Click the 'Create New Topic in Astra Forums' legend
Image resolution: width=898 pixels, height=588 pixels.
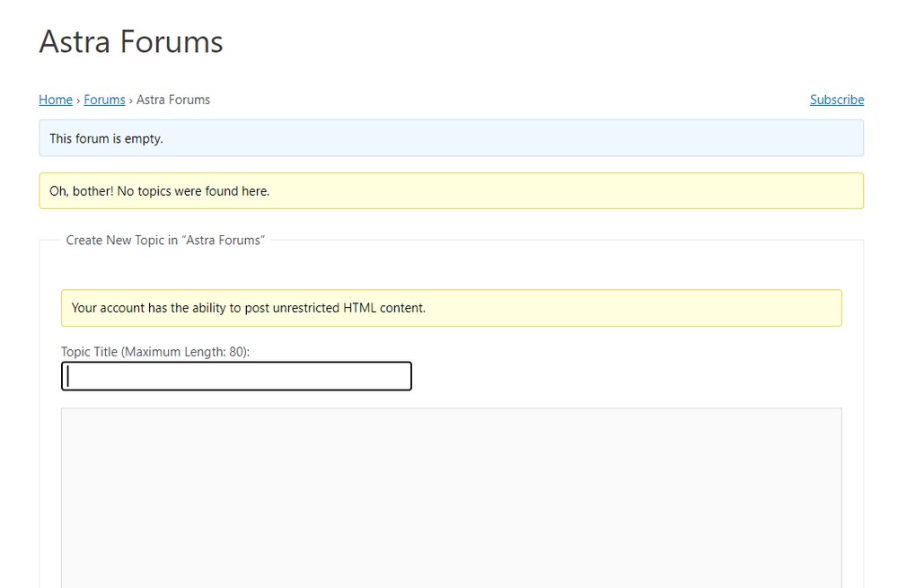point(165,241)
